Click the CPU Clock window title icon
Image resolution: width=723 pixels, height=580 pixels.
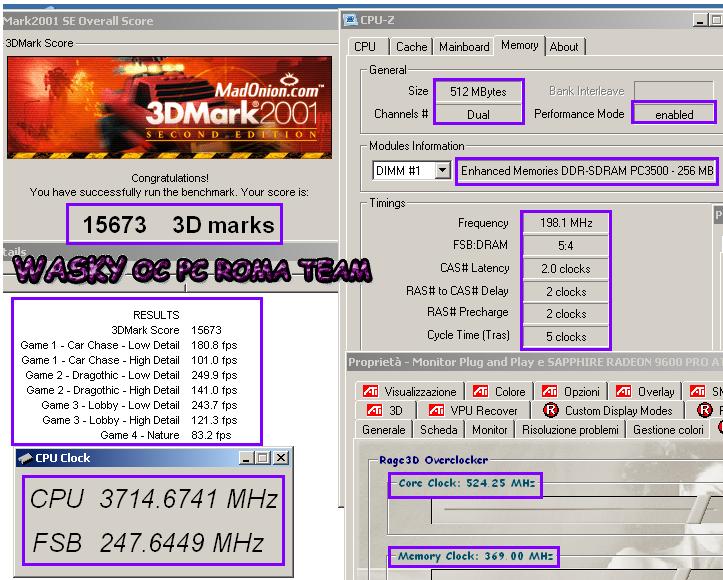(x=25, y=458)
